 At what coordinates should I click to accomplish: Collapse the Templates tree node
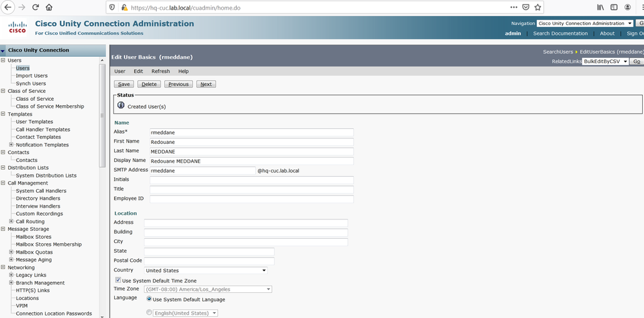pos(3,114)
